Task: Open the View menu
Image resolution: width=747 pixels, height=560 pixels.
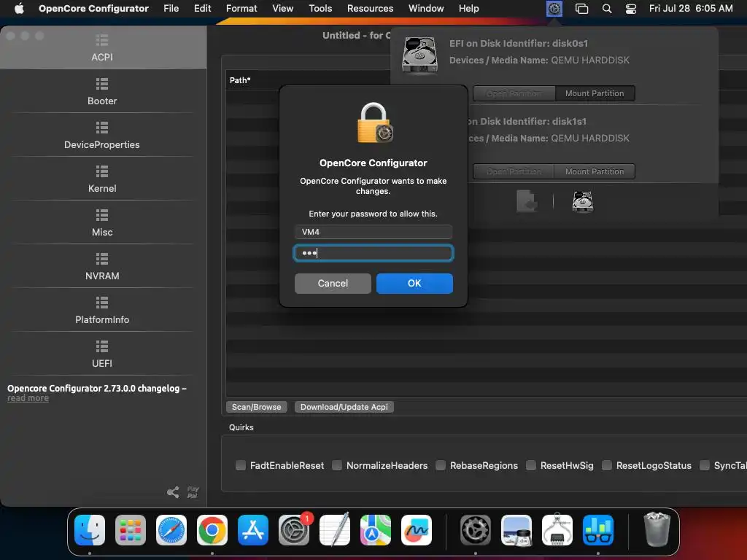Action: 283,9
